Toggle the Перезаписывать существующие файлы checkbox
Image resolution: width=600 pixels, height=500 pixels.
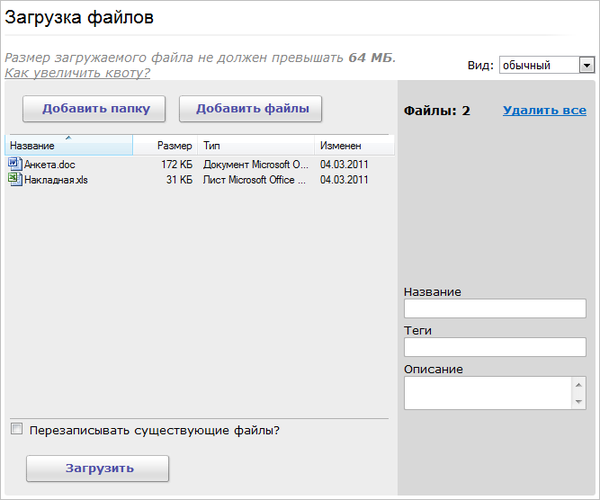[16, 430]
